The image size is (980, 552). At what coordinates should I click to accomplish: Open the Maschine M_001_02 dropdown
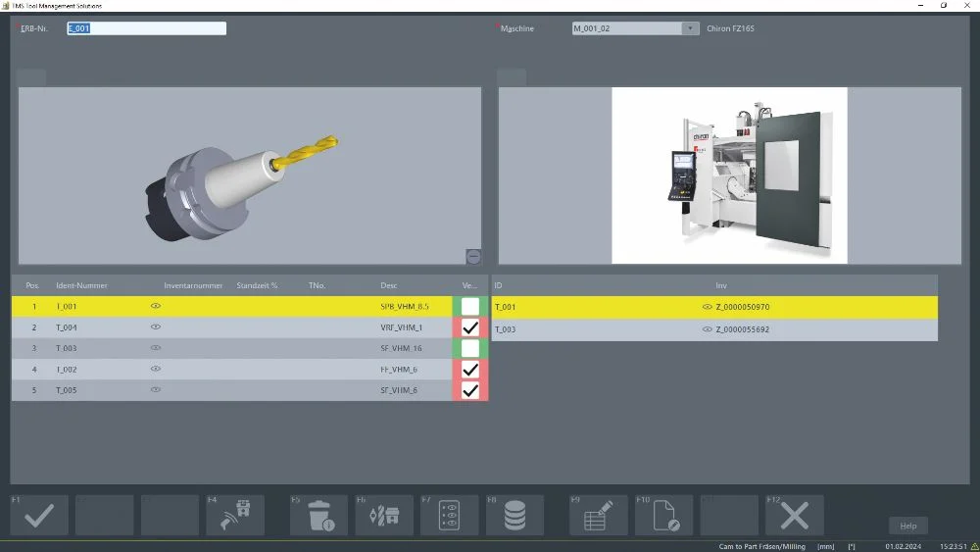click(690, 28)
